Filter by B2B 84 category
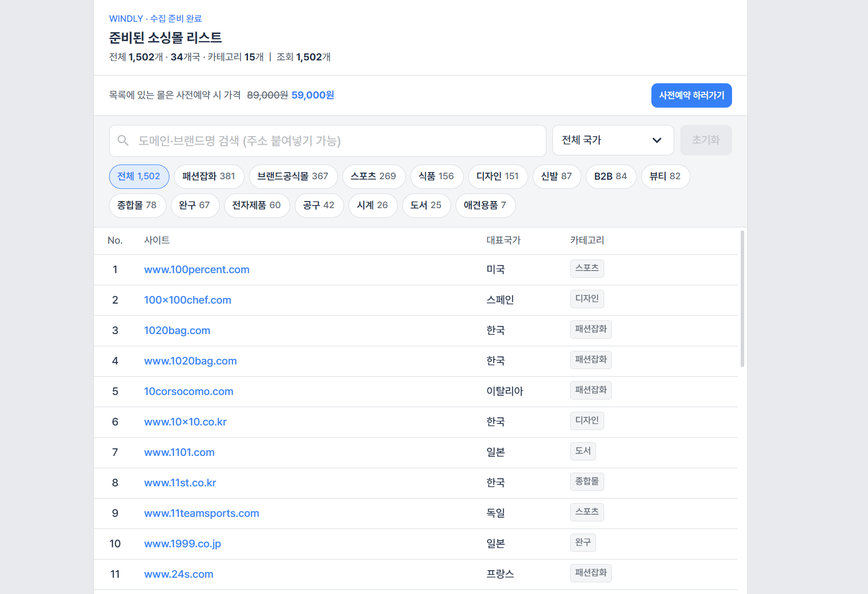The image size is (868, 594). pyautogui.click(x=611, y=177)
